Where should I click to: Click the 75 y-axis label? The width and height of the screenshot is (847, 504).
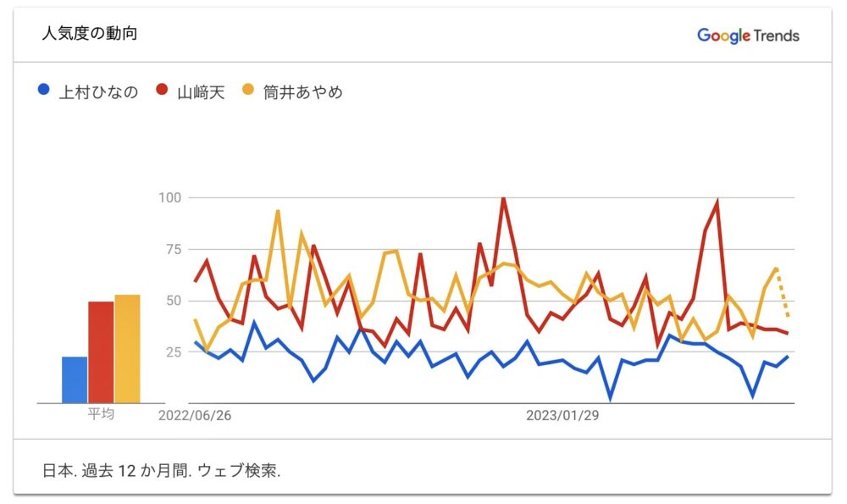[174, 249]
